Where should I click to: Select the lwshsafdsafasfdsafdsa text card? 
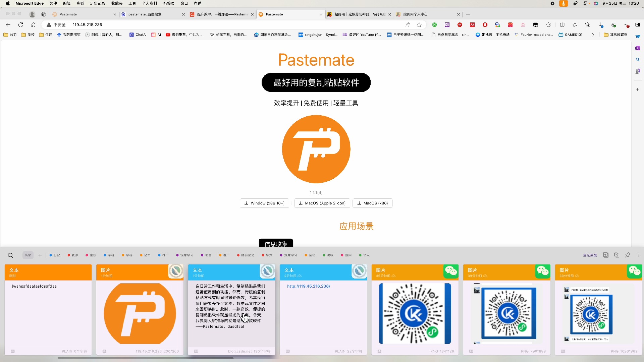pos(48,309)
